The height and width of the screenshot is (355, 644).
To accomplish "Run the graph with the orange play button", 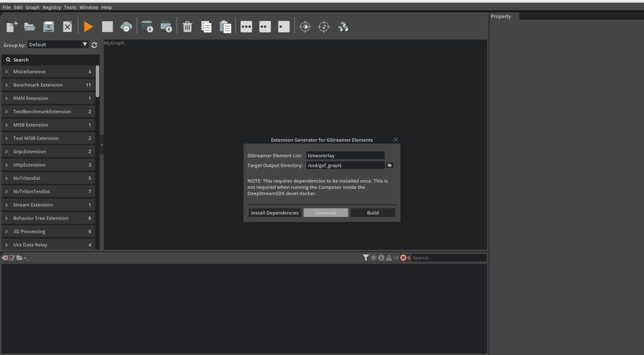I will (88, 27).
